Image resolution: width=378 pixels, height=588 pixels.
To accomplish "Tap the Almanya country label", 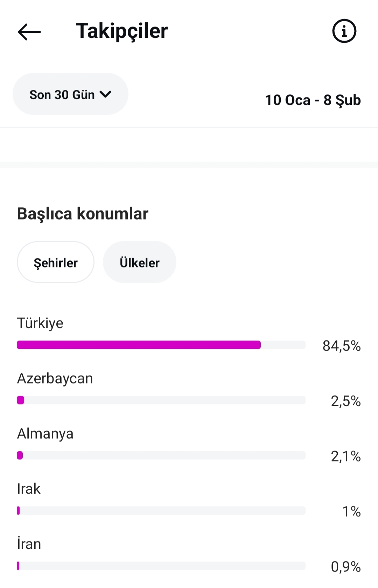I will tap(45, 434).
